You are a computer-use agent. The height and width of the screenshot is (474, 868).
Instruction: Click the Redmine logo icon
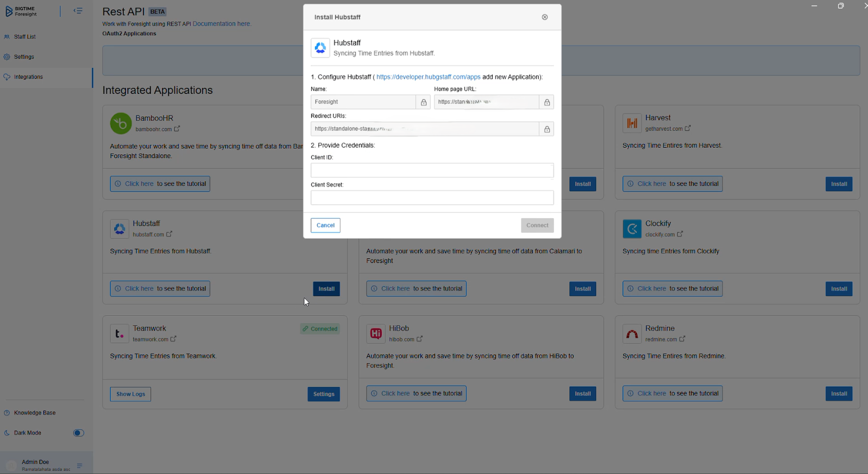632,334
